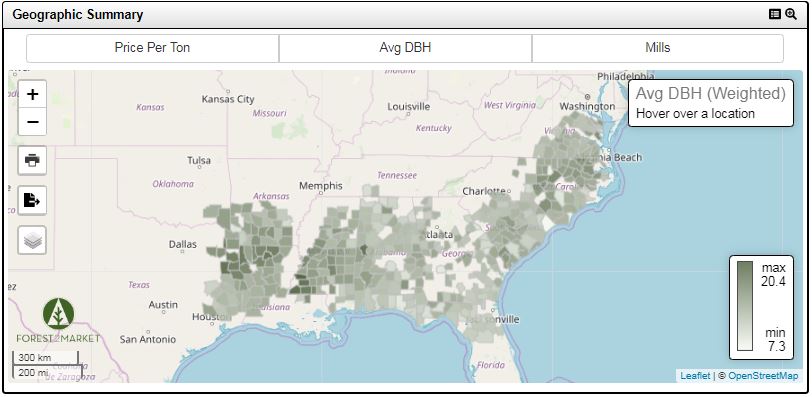Click the Kansas state label
Screen dimensions: 812x397
click(x=150, y=107)
